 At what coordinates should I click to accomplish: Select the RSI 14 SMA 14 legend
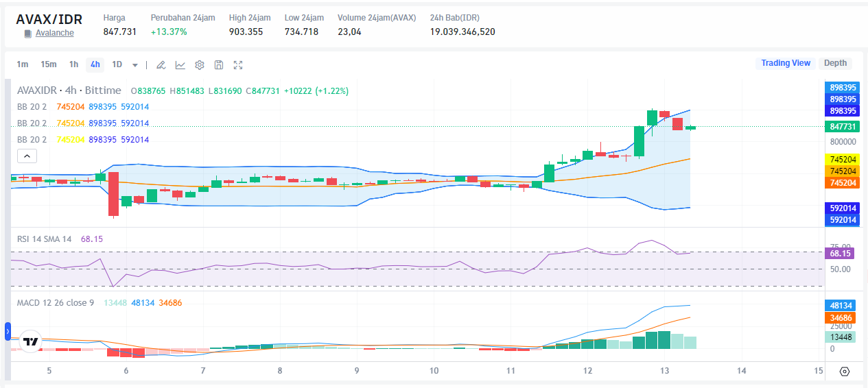[x=44, y=239]
